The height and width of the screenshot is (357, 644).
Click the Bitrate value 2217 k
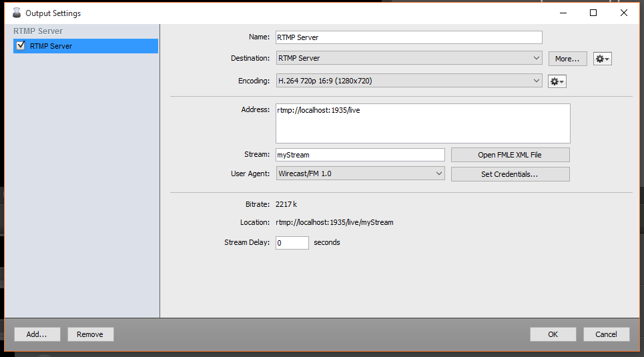pyautogui.click(x=286, y=204)
